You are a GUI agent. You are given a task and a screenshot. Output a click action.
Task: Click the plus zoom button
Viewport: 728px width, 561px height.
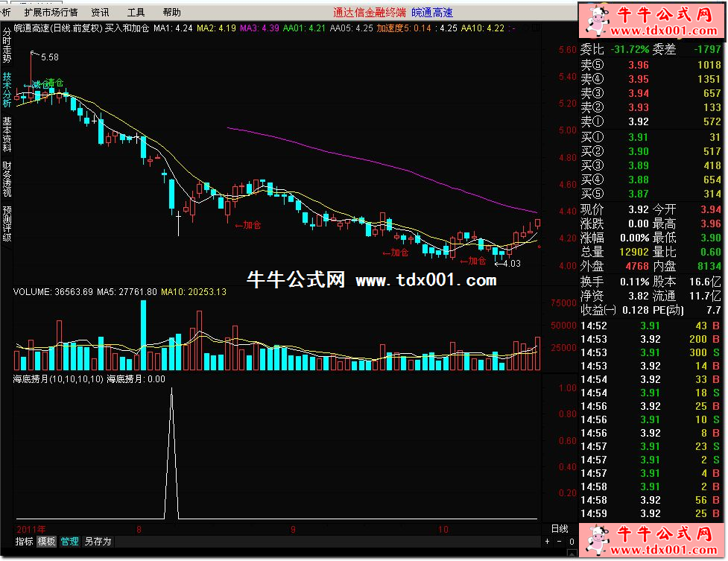coord(548,542)
